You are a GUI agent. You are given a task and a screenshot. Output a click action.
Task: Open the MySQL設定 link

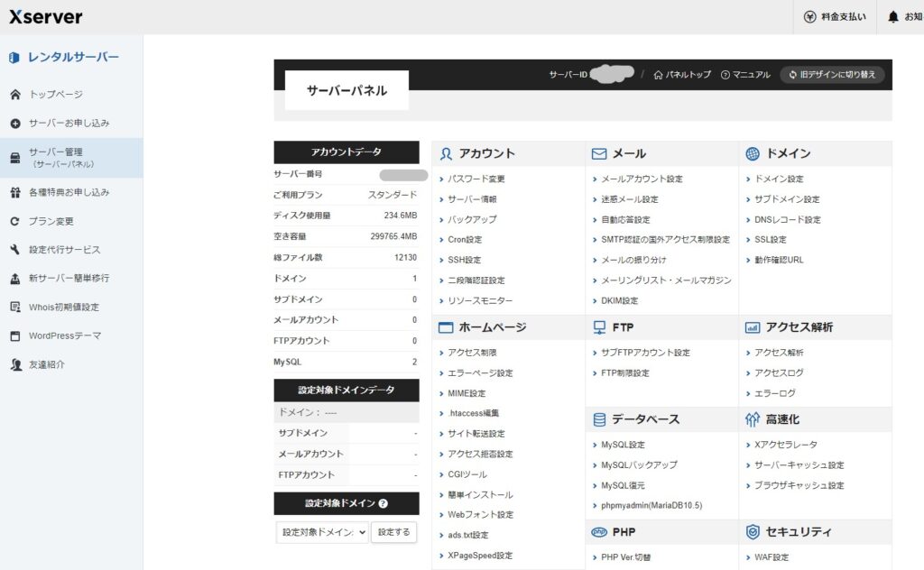pos(623,445)
